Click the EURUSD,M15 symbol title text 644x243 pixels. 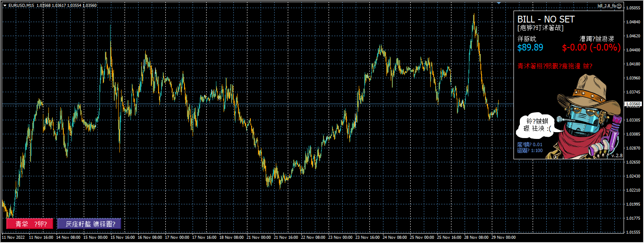point(21,5)
